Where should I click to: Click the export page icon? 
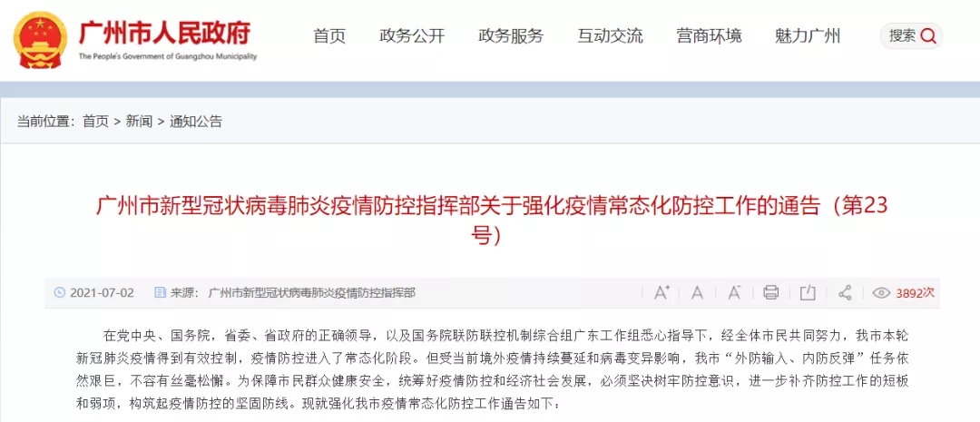click(x=808, y=292)
